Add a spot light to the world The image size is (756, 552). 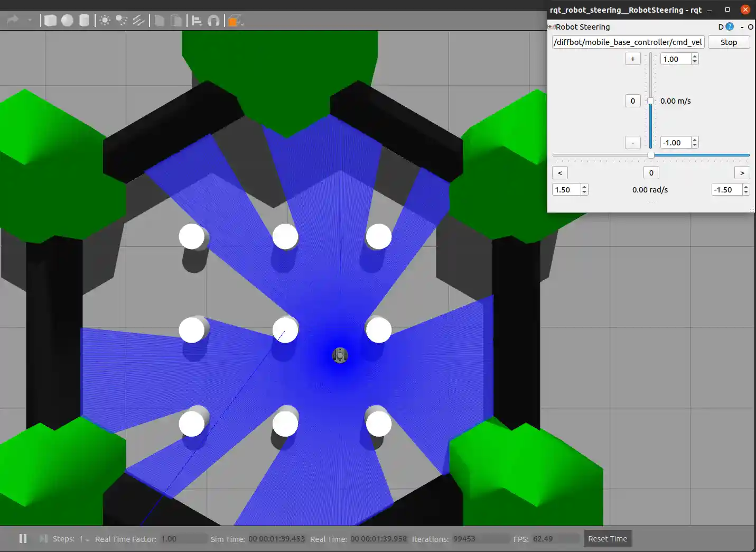tap(122, 21)
